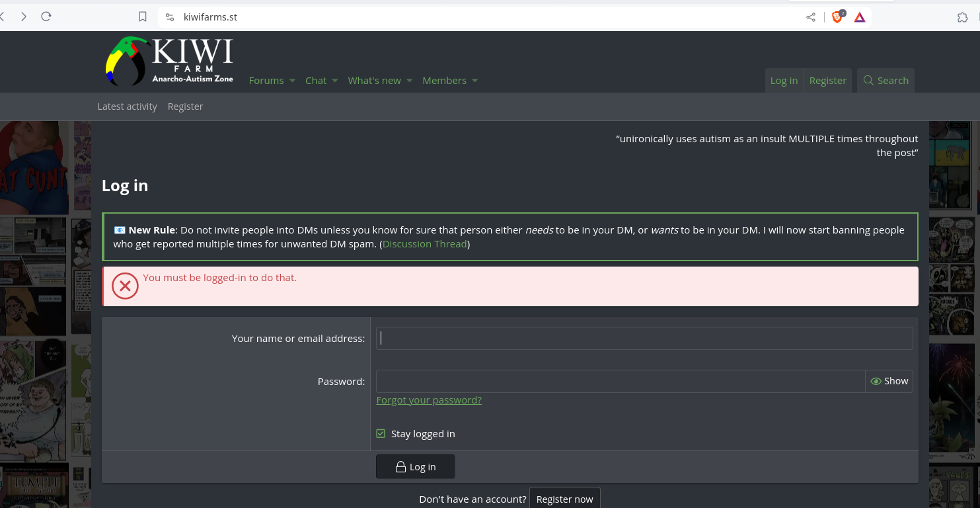Click Register link in top navigation
Viewport: 980px width, 508px height.
pyautogui.click(x=827, y=81)
